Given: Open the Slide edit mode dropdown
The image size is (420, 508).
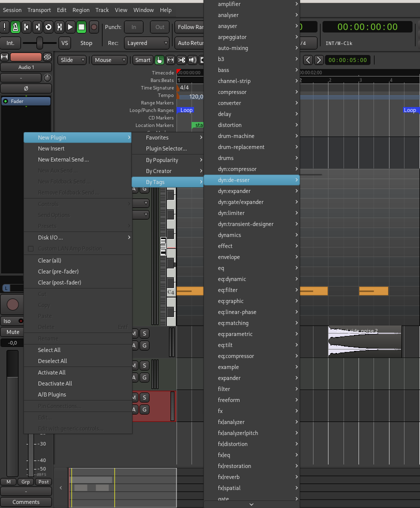Looking at the screenshot, I should tap(72, 60).
